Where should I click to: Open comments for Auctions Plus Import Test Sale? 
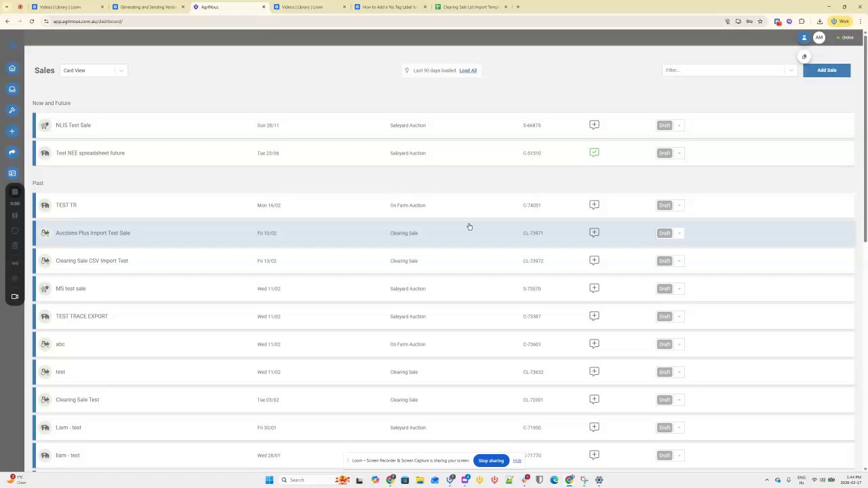594,232
